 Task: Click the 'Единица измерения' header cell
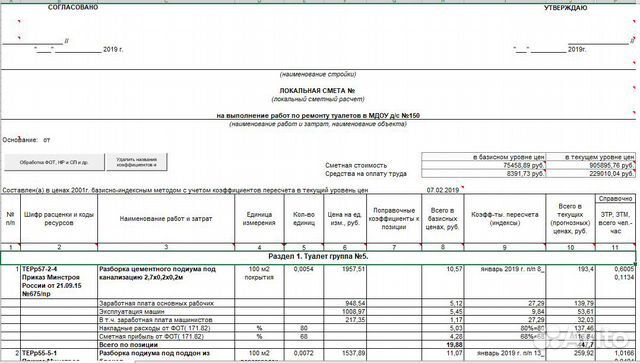[259, 219]
